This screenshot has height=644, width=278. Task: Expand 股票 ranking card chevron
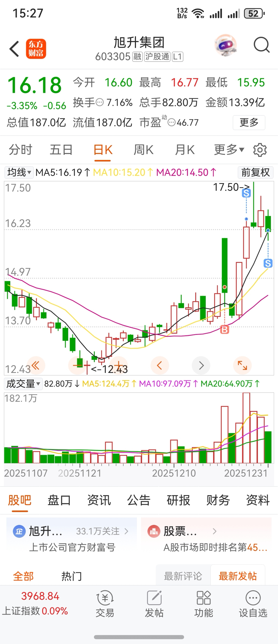(215, 531)
